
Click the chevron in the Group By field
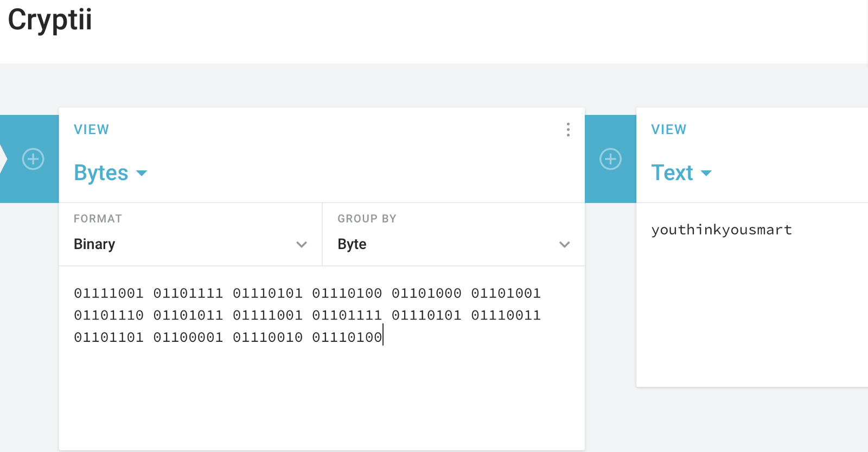(x=565, y=245)
